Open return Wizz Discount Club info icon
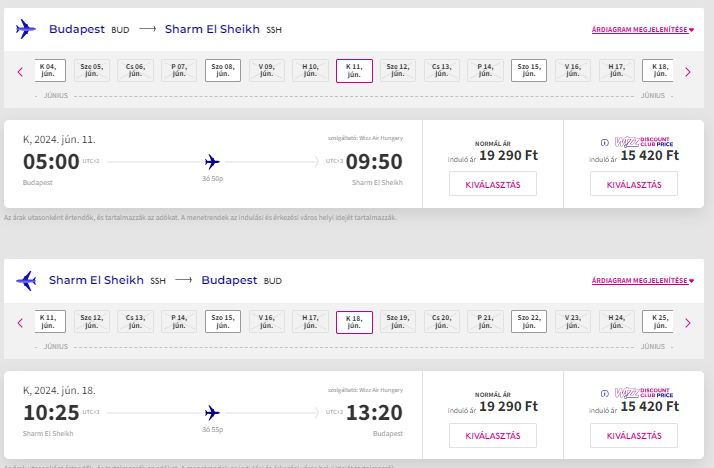 (x=604, y=393)
